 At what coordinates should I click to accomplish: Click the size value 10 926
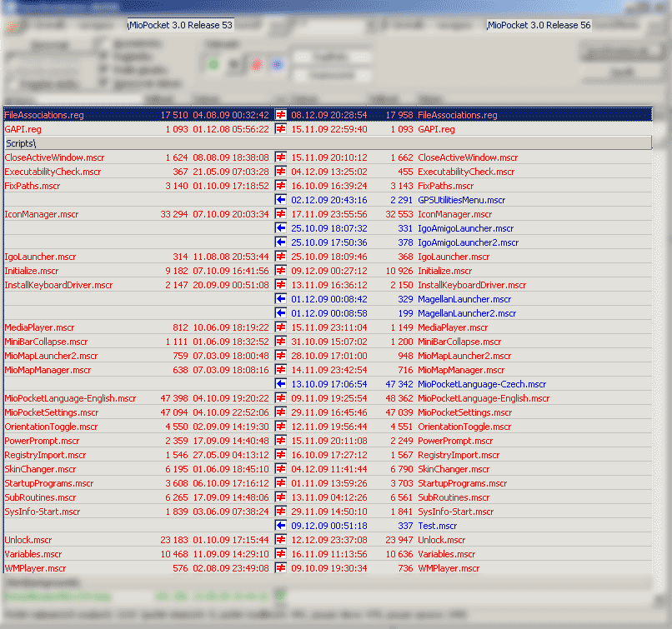tap(399, 271)
